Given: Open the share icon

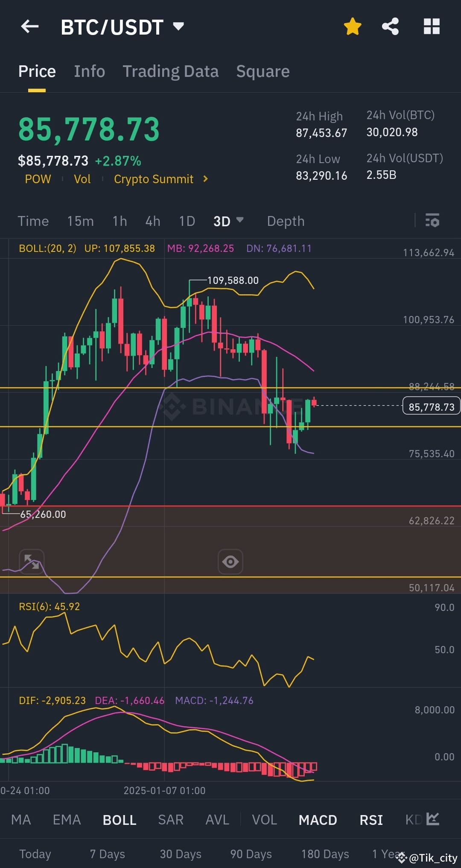Looking at the screenshot, I should 390,26.
